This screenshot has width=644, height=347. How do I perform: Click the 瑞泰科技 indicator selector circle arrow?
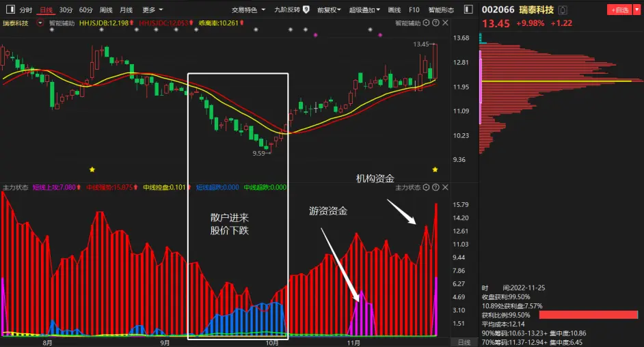[40, 23]
